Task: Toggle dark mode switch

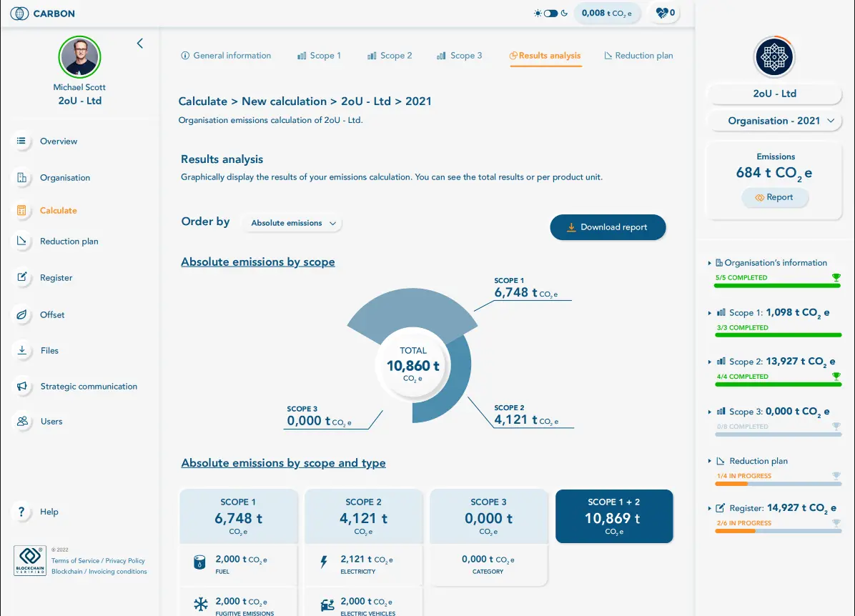Action: click(x=550, y=12)
